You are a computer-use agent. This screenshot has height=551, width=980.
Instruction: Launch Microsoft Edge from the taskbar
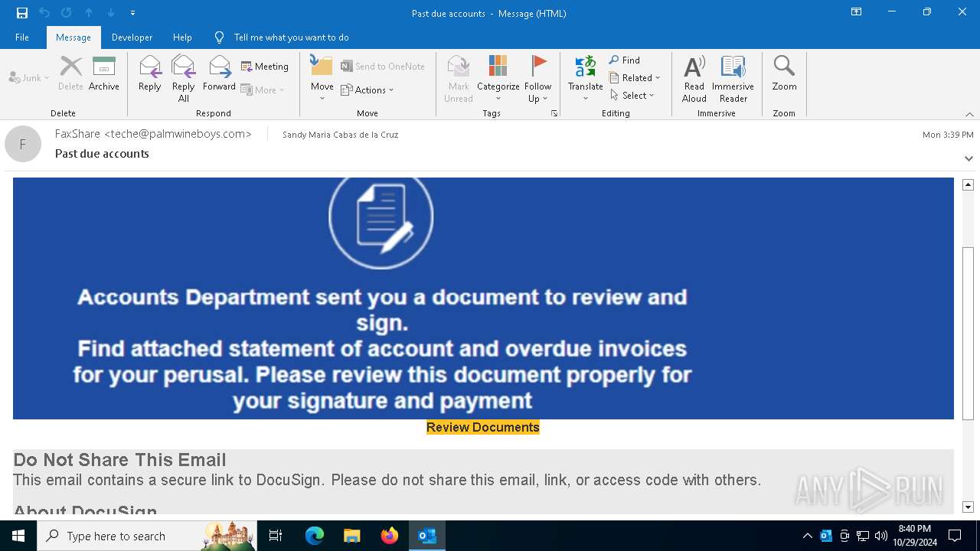[315, 536]
